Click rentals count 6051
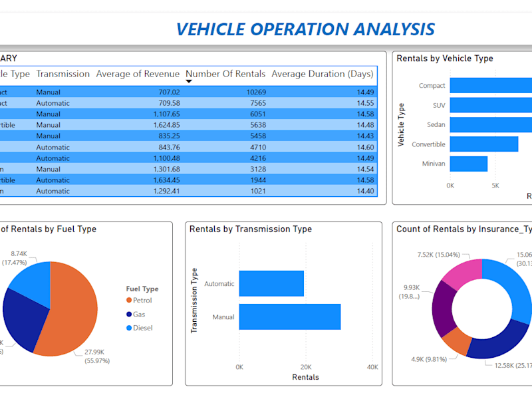532x399 pixels. tap(258, 114)
